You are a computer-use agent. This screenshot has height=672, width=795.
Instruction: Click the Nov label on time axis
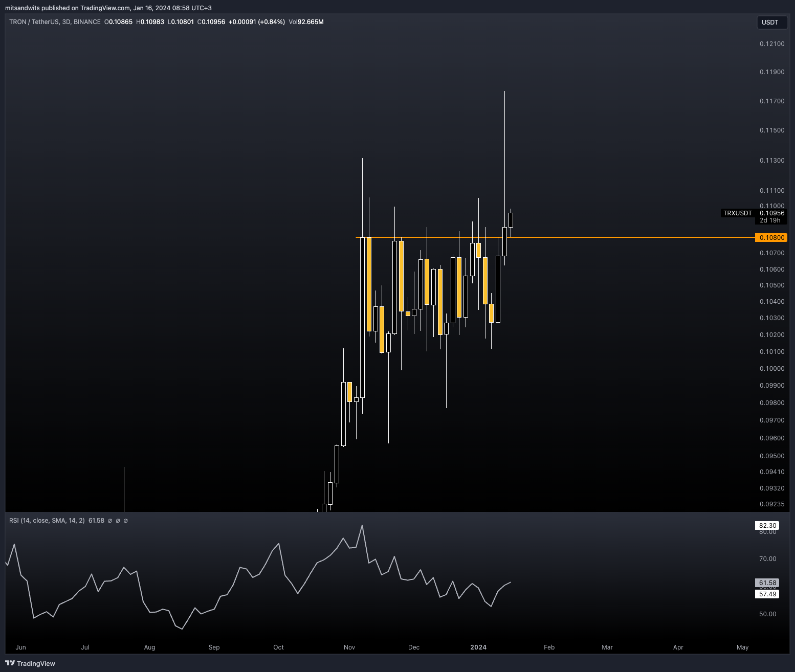click(349, 647)
